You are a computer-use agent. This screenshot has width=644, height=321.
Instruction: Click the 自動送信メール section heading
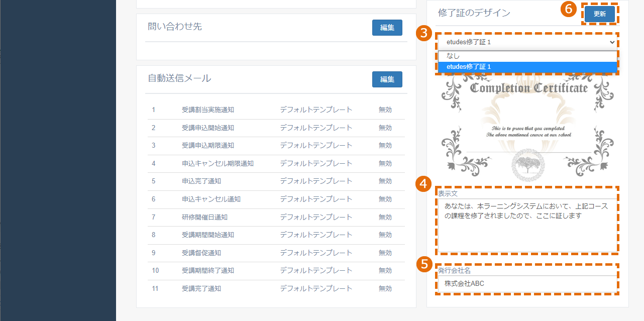(x=179, y=78)
